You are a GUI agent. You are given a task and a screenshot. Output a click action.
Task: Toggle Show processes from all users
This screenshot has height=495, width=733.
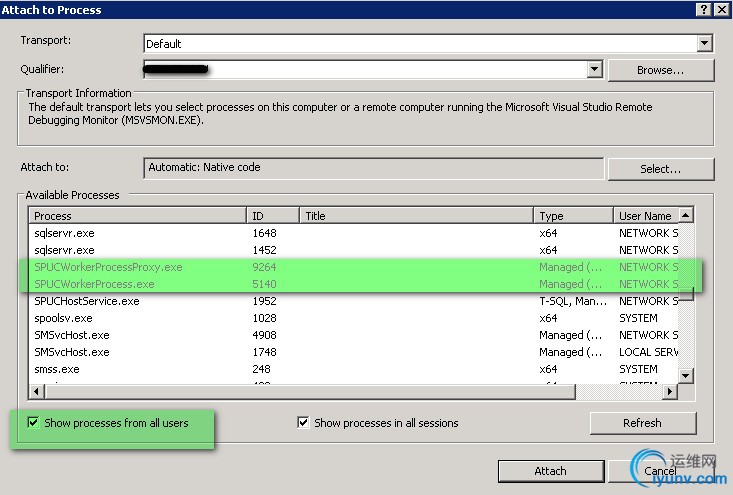click(108, 423)
